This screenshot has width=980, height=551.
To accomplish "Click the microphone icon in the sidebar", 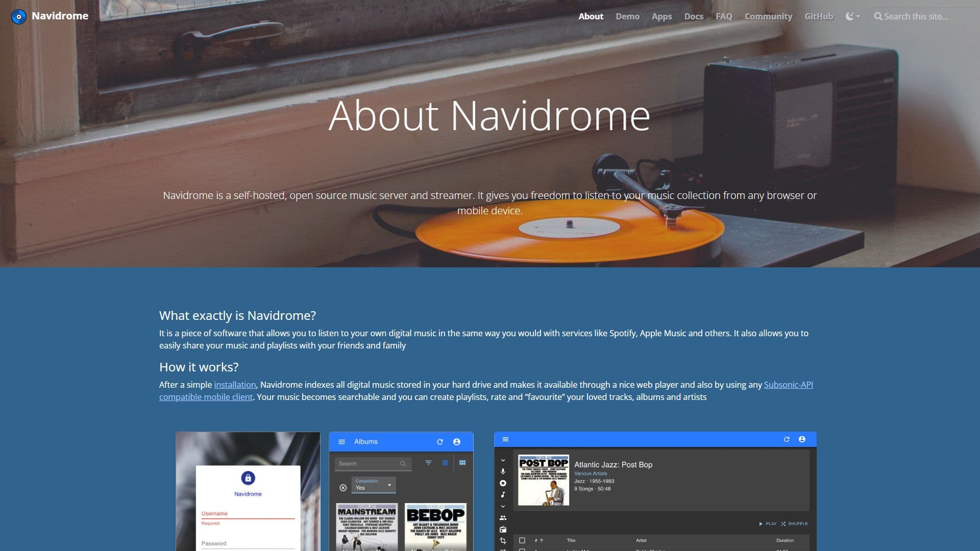I will (503, 471).
